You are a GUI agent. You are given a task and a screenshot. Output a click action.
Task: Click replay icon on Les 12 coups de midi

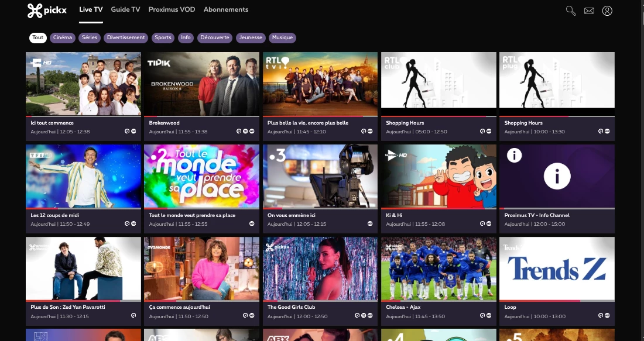(127, 223)
